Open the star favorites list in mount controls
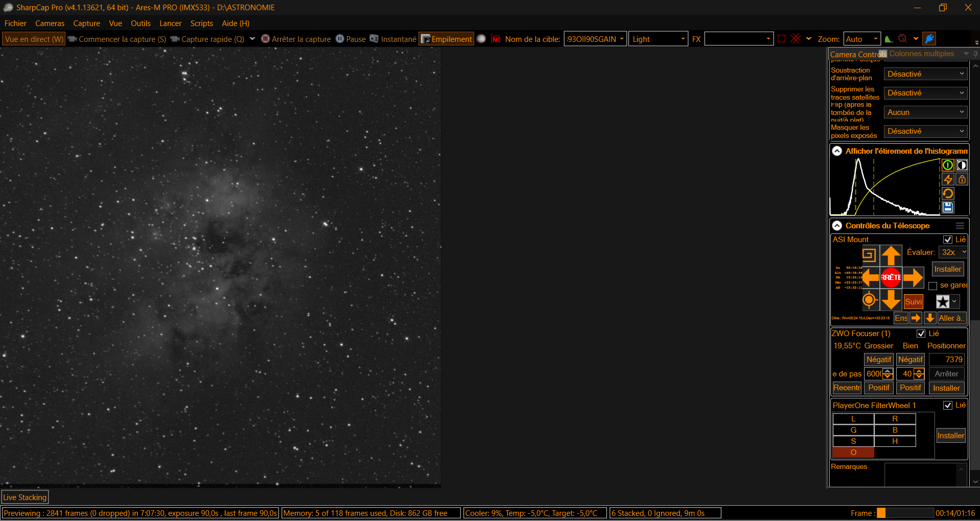 (947, 301)
